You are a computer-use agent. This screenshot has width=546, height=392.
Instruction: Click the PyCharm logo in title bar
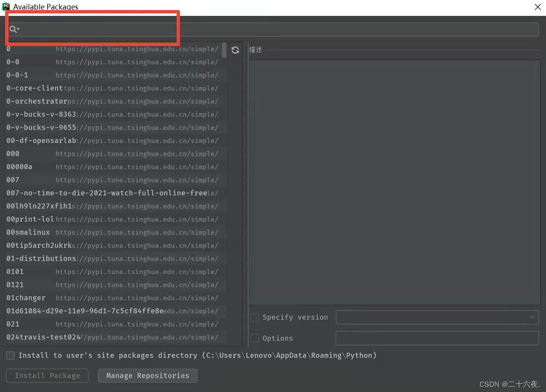click(6, 6)
